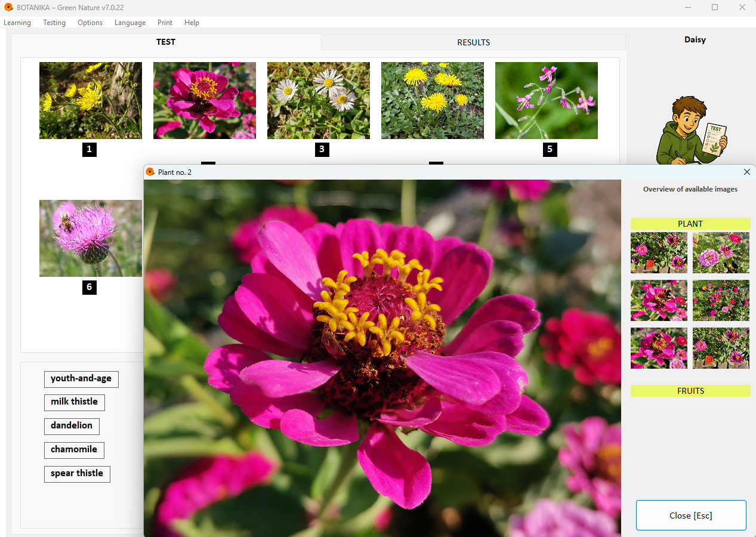Viewport: 756px width, 537px height.
Task: Switch to the RESULTS tab
Action: click(473, 42)
